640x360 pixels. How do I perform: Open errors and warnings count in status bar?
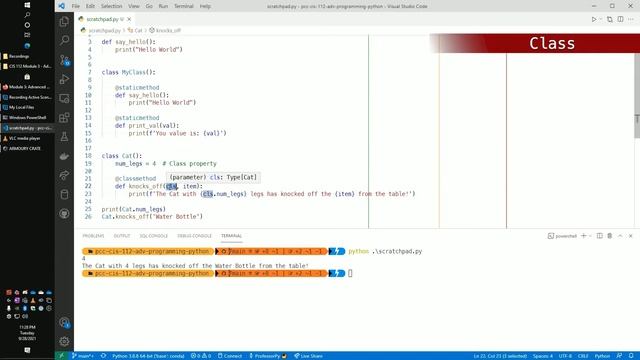[x=201, y=356]
